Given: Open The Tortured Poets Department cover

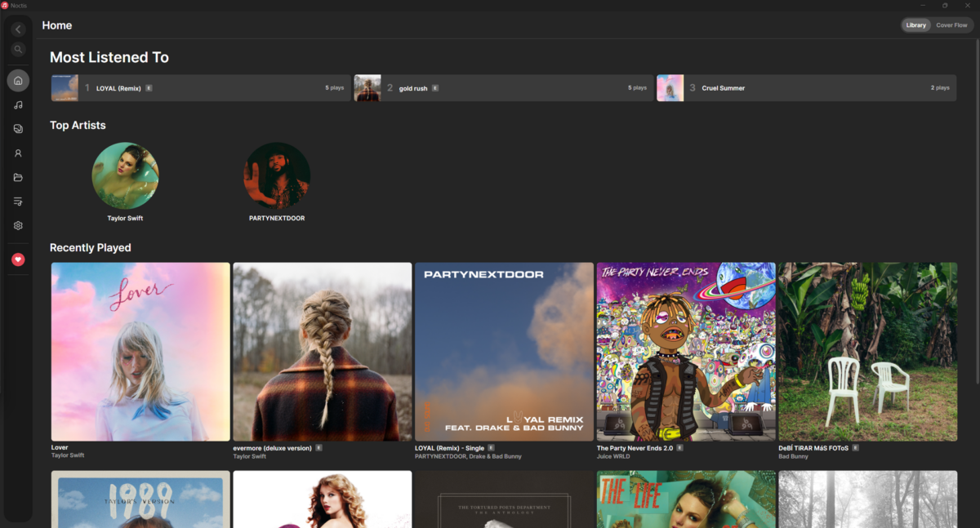Looking at the screenshot, I should [x=504, y=499].
